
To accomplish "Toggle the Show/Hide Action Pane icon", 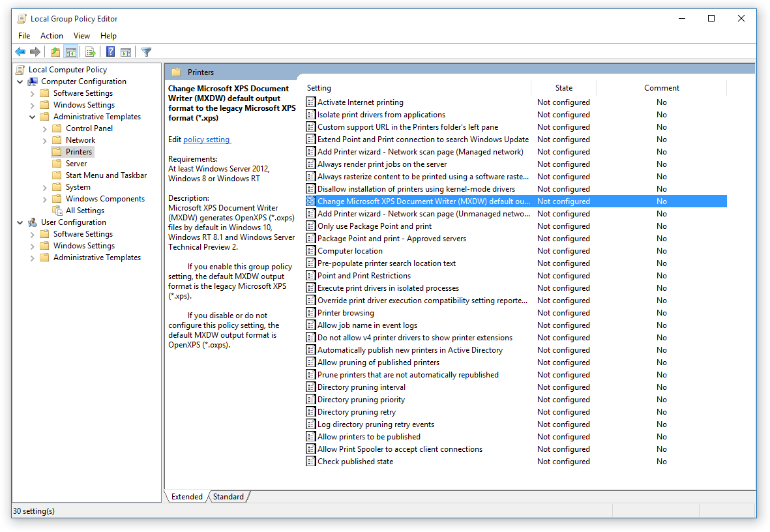I will (126, 52).
